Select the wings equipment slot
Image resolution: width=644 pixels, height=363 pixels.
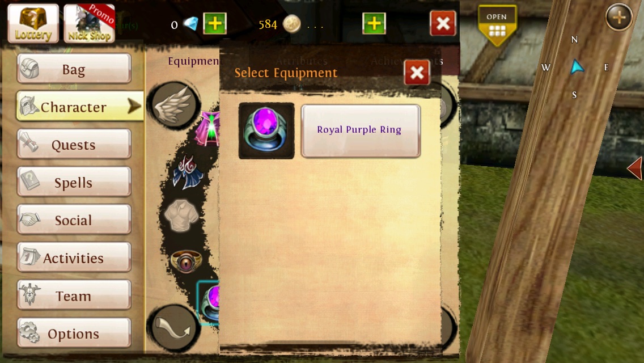click(174, 106)
